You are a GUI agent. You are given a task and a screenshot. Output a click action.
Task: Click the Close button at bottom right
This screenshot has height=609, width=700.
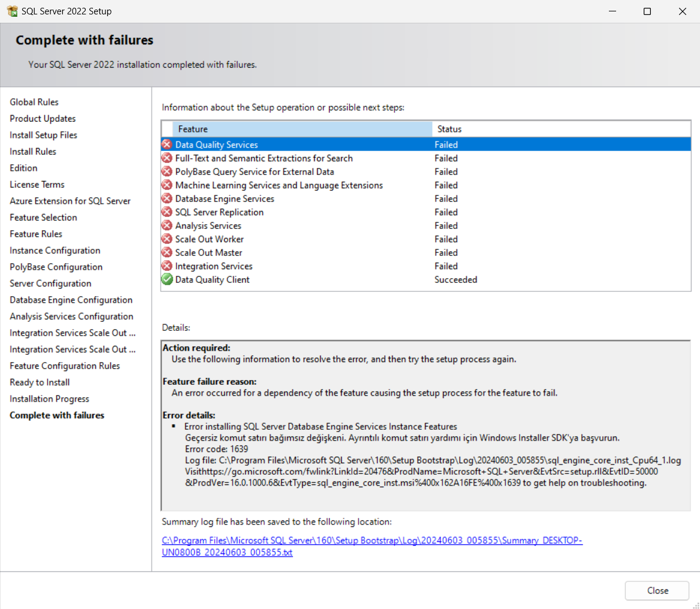point(657,590)
